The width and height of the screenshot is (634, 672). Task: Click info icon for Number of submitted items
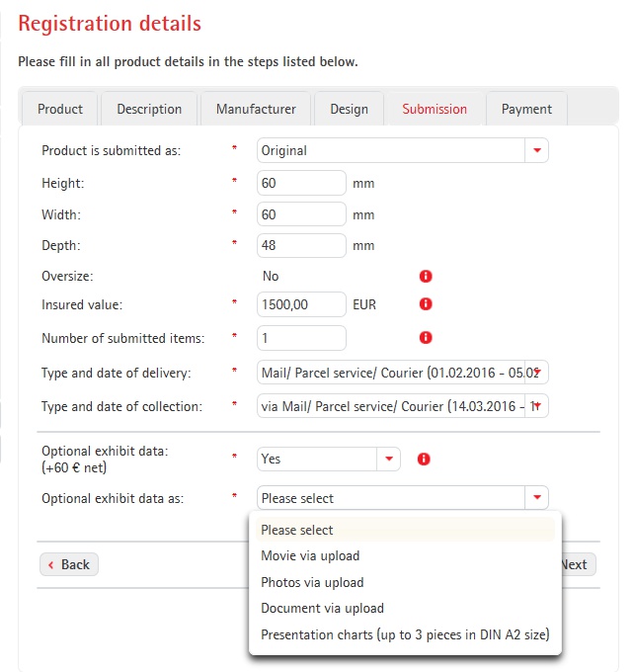coord(426,338)
